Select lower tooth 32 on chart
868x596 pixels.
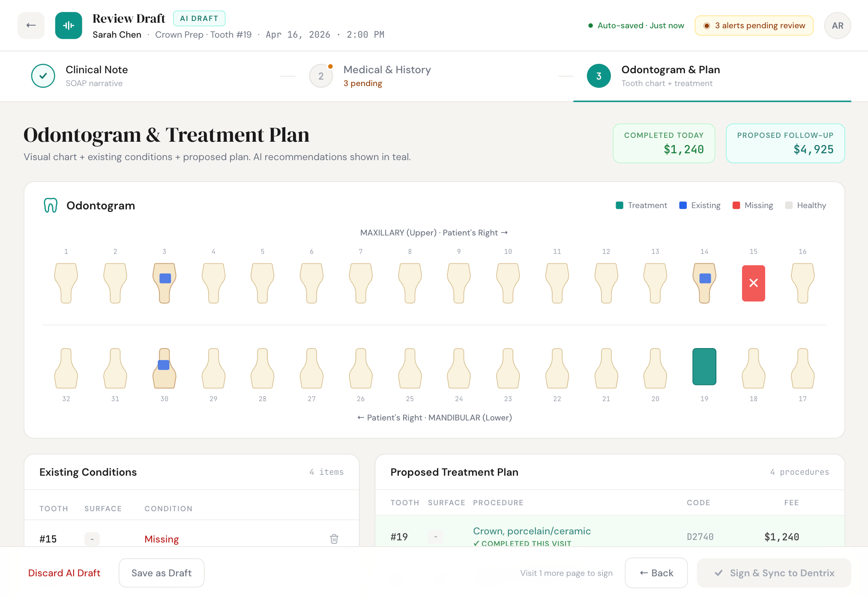pyautogui.click(x=66, y=368)
